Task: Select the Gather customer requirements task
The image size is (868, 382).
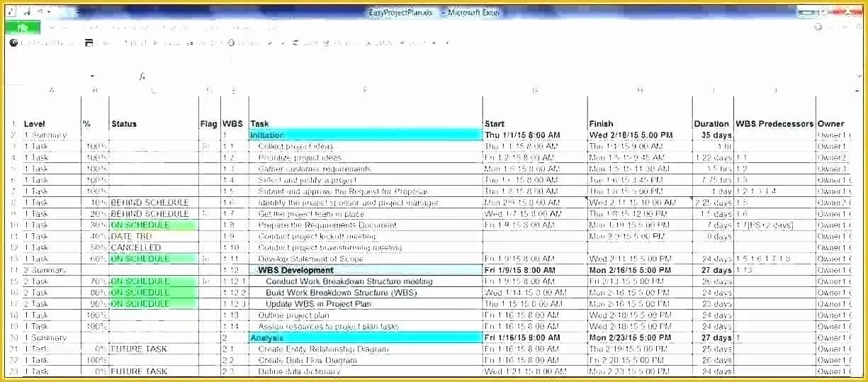Action: pos(366,169)
